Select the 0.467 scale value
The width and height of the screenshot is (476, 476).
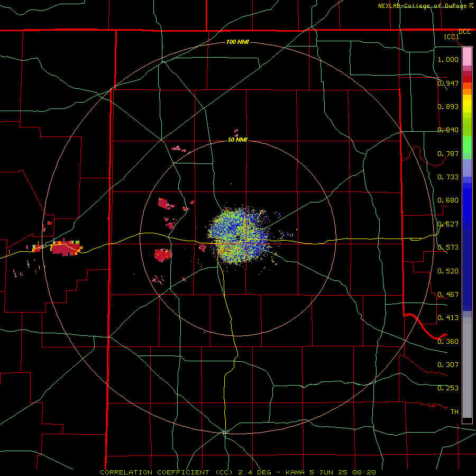[448, 295]
